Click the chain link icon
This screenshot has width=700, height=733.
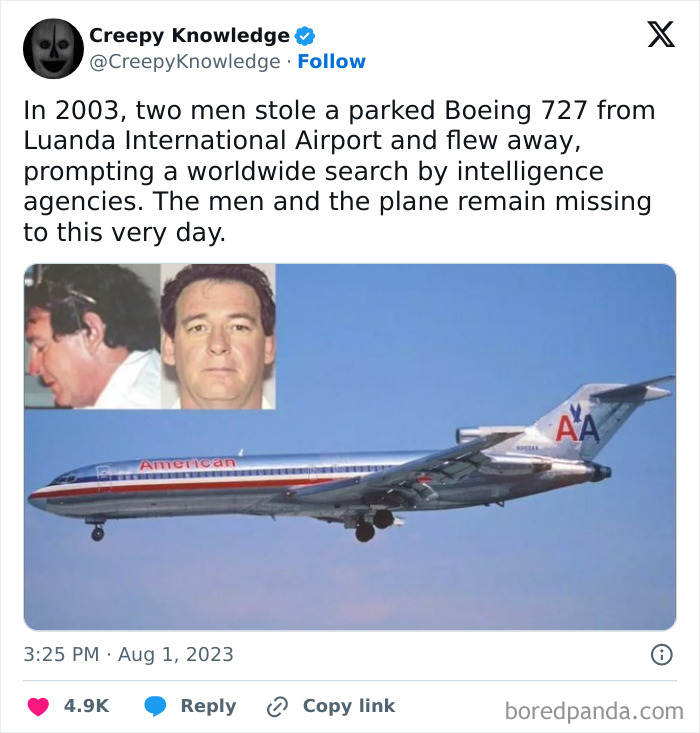277,706
